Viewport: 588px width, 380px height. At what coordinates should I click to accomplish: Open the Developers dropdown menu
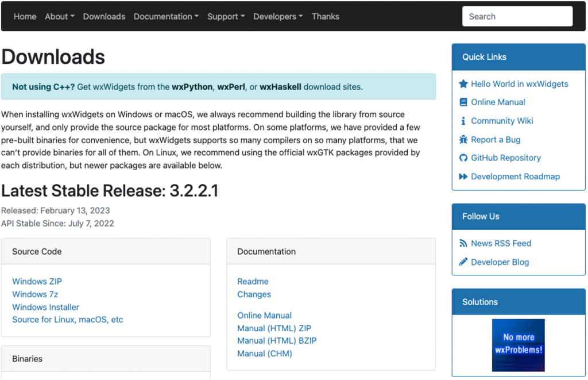point(278,17)
